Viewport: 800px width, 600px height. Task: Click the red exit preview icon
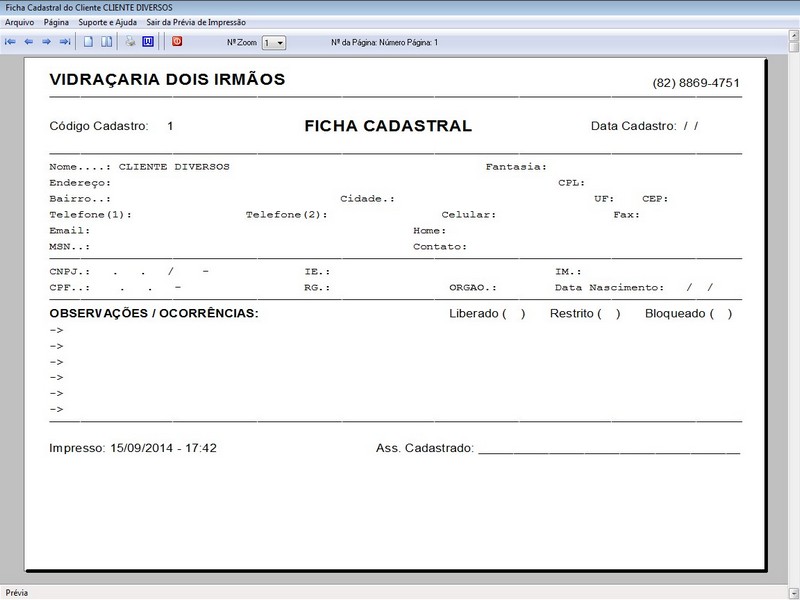[x=177, y=42]
